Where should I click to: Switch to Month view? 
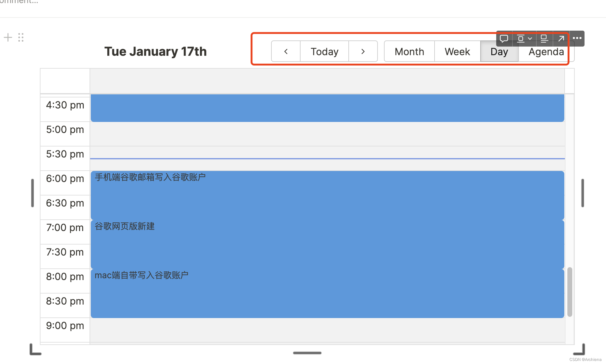tap(409, 51)
